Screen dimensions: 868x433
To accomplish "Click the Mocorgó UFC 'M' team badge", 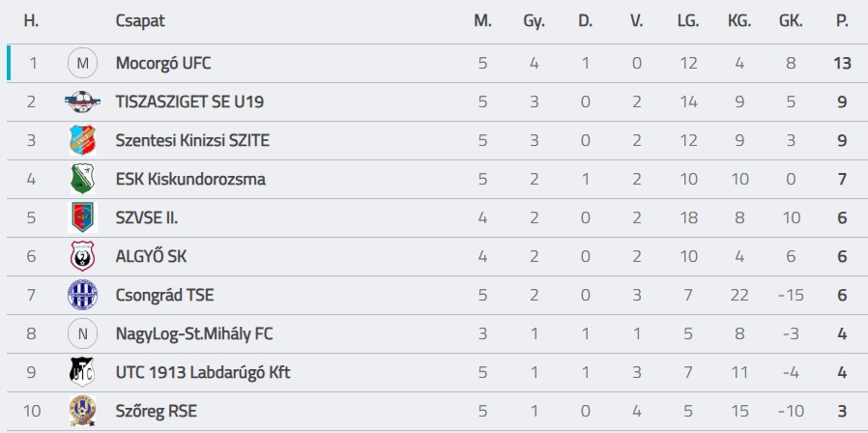I will [82, 64].
